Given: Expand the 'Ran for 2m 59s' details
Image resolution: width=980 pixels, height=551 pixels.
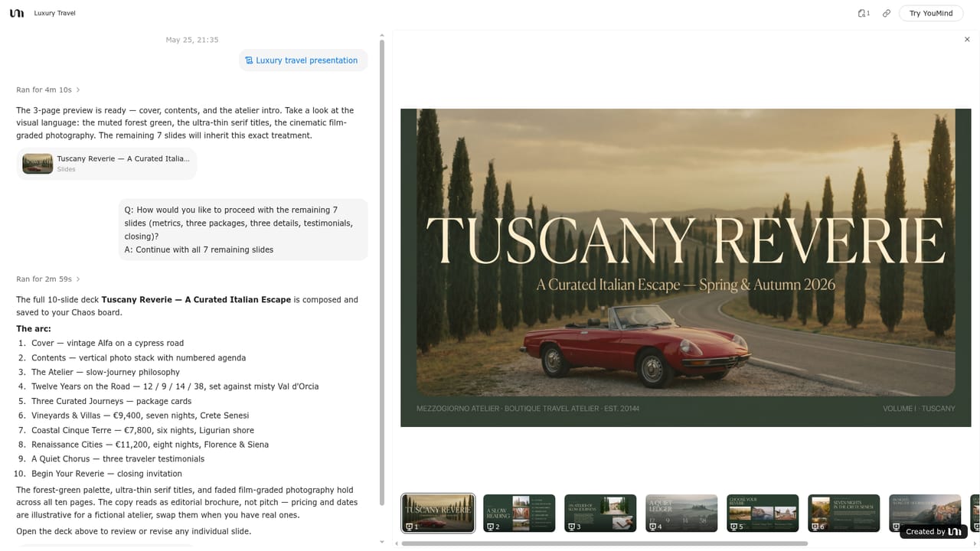Looking at the screenshot, I should [48, 279].
